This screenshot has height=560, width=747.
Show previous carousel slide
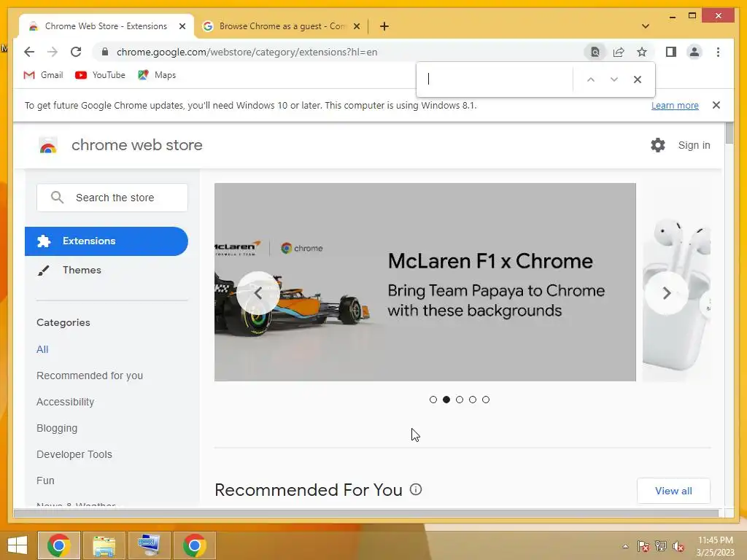tap(258, 293)
